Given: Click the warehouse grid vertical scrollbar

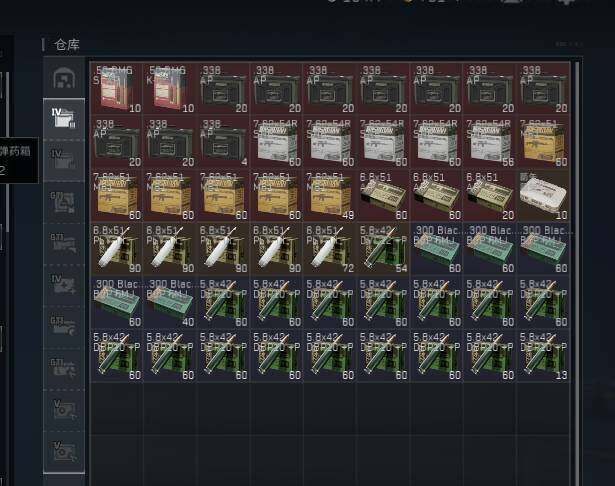Looking at the screenshot, I should pyautogui.click(x=577, y=271).
